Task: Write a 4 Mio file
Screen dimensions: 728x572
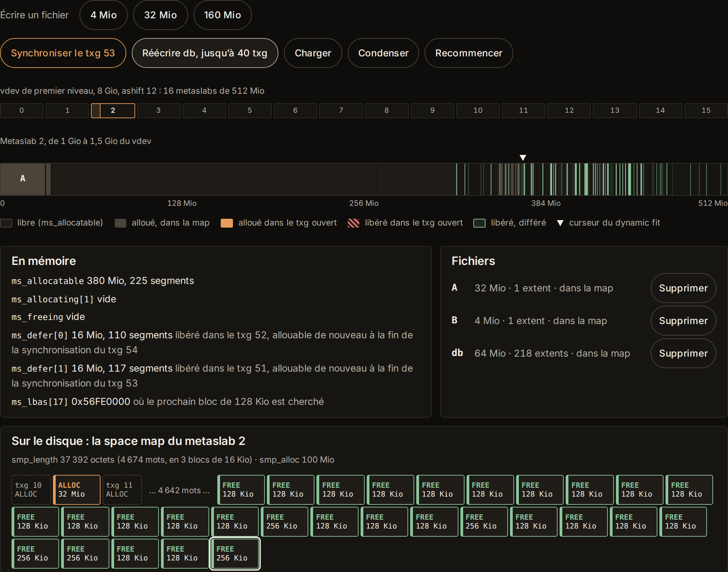Action: tap(104, 15)
